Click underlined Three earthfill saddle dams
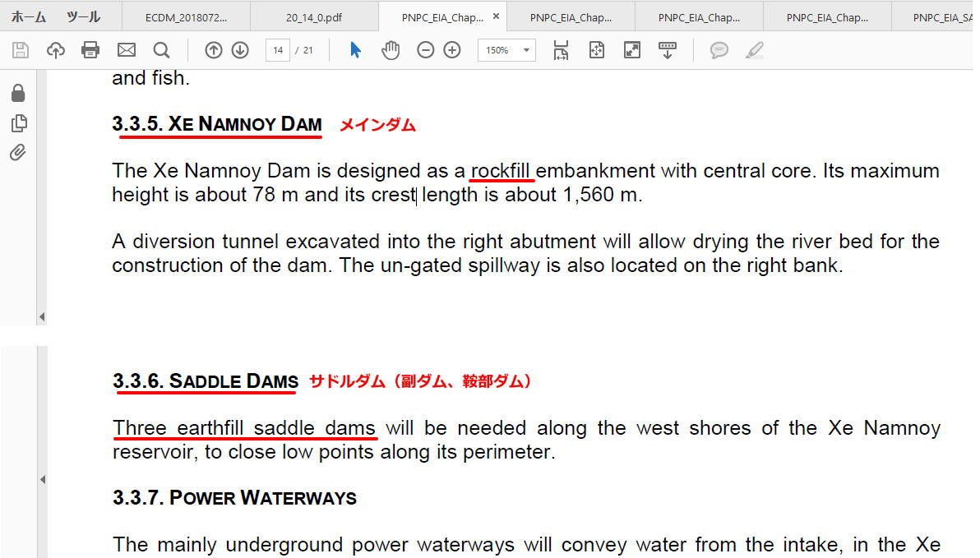 click(x=243, y=428)
